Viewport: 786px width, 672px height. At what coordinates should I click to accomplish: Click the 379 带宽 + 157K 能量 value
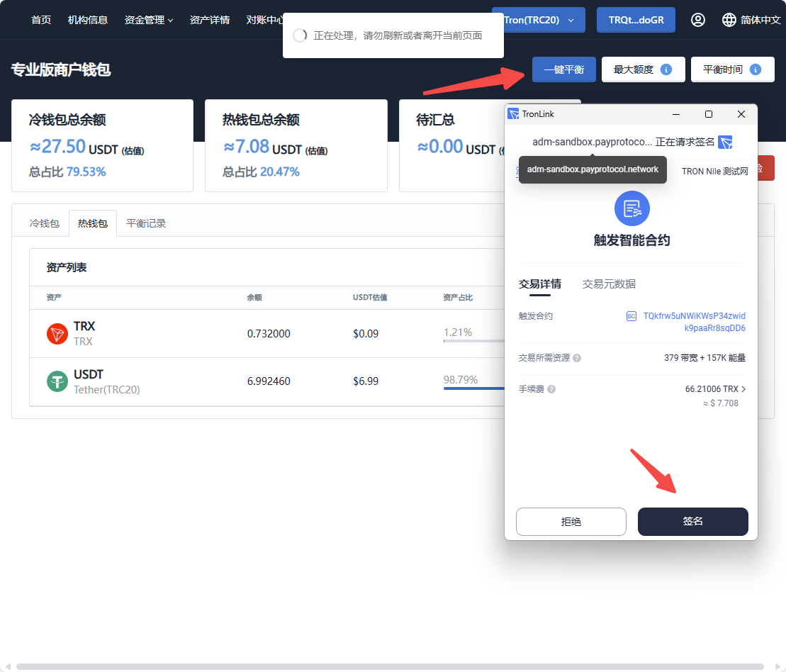tap(704, 358)
